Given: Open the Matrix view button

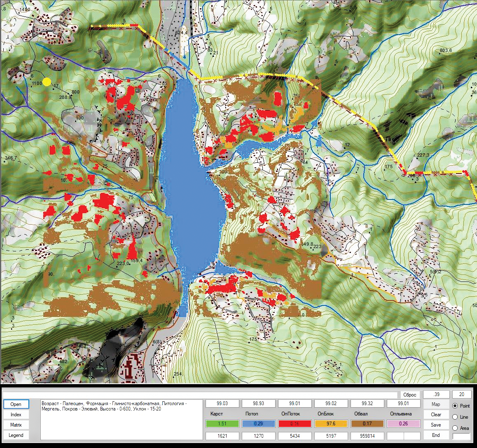Looking at the screenshot, I should (x=16, y=425).
